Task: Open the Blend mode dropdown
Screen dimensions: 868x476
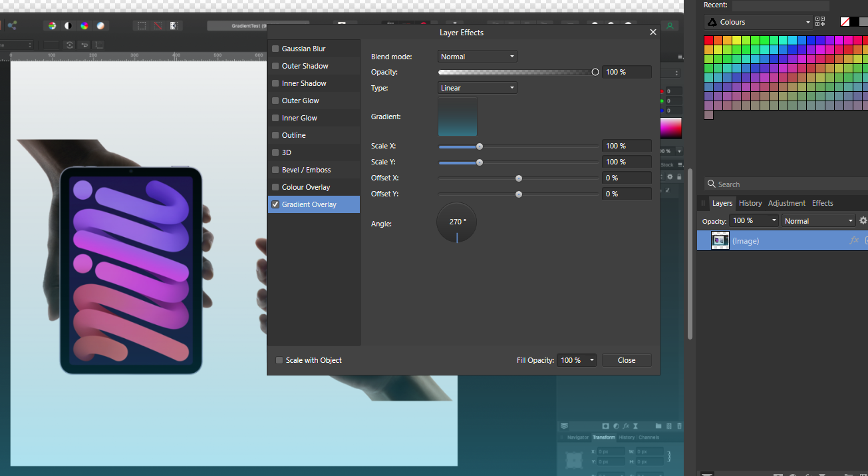Action: (x=477, y=56)
